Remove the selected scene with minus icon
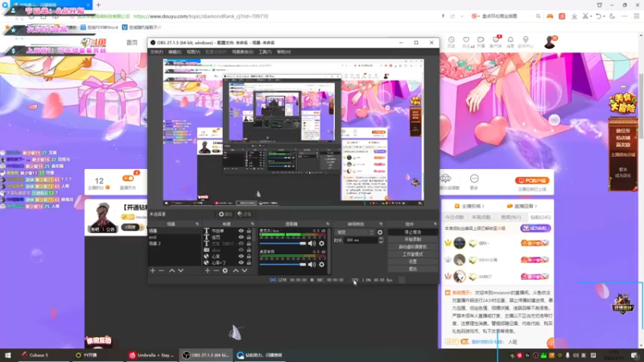This screenshot has height=362, width=644. tap(162, 270)
